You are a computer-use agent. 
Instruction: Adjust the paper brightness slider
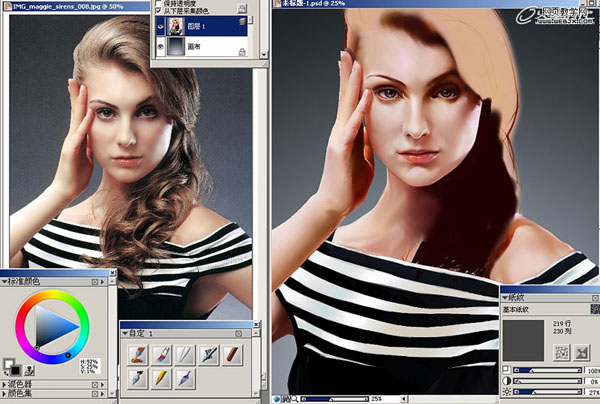(x=548, y=392)
